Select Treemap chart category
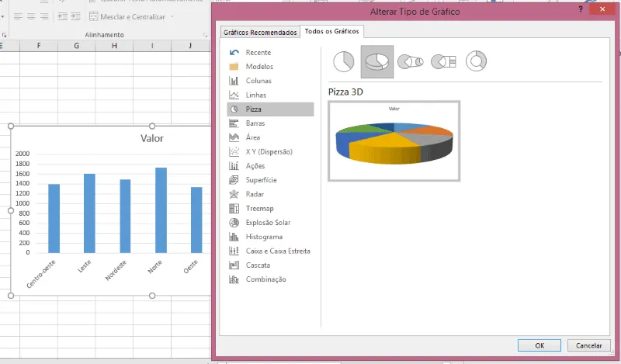Image resolution: width=621 pixels, height=364 pixels. 270,208
